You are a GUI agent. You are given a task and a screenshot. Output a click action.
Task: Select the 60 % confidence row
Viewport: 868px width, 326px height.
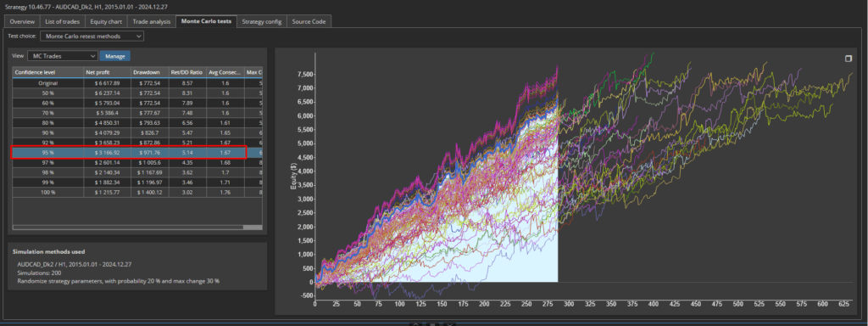(x=137, y=103)
